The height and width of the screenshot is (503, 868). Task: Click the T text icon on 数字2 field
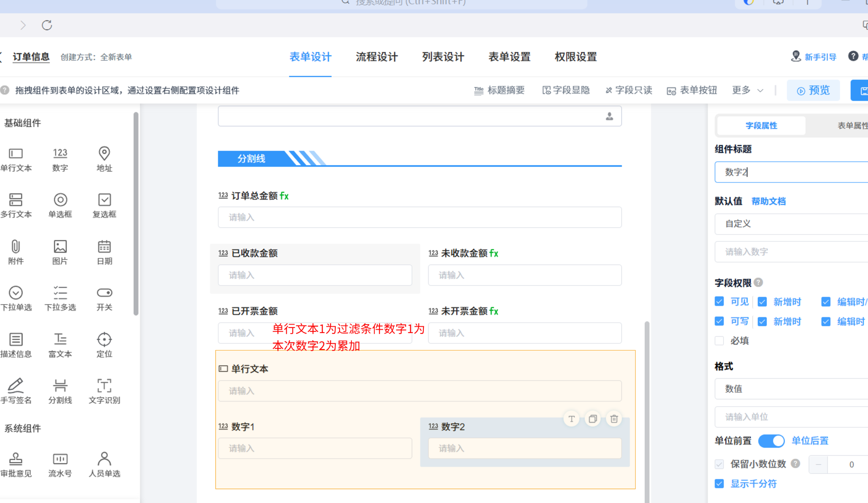point(572,419)
